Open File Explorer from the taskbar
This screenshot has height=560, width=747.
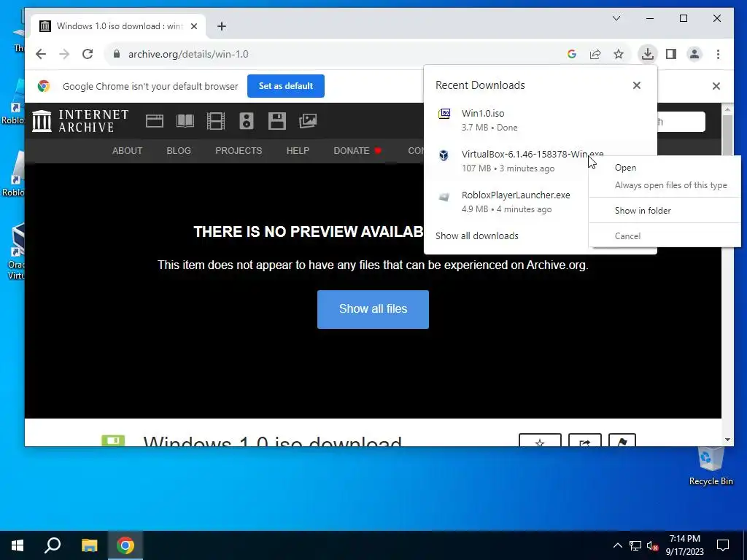89,545
